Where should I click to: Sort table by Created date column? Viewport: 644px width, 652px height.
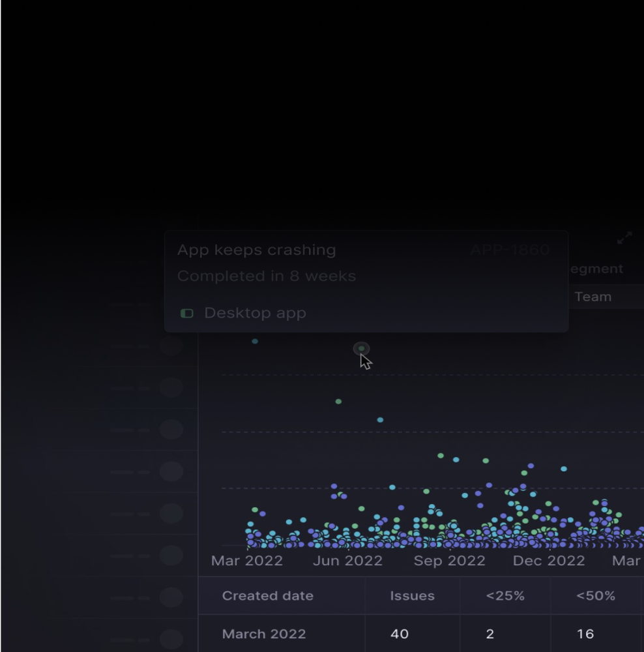pos(267,596)
